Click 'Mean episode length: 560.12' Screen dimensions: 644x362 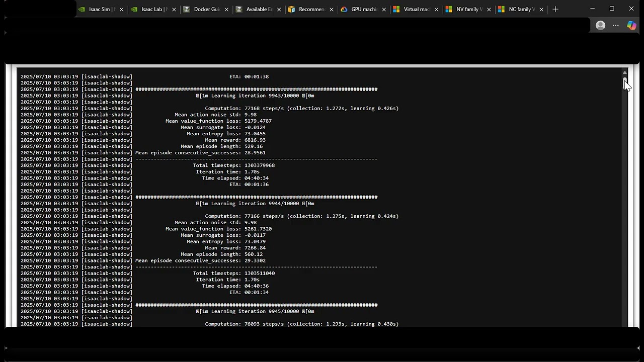pos(222,254)
